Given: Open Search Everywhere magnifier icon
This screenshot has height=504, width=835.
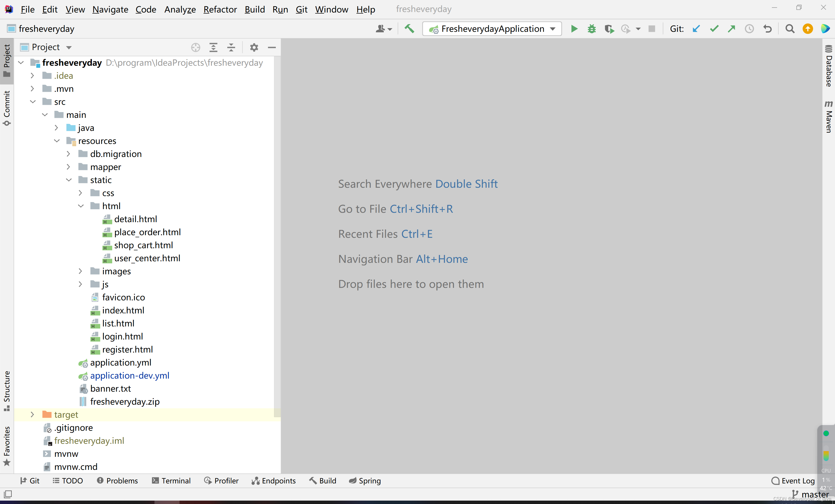Looking at the screenshot, I should (790, 29).
